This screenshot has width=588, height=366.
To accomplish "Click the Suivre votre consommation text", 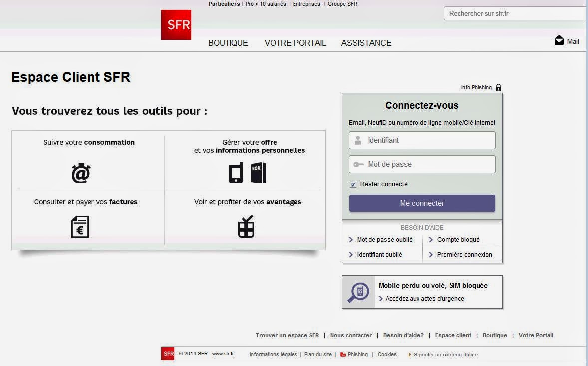I will pyautogui.click(x=89, y=142).
